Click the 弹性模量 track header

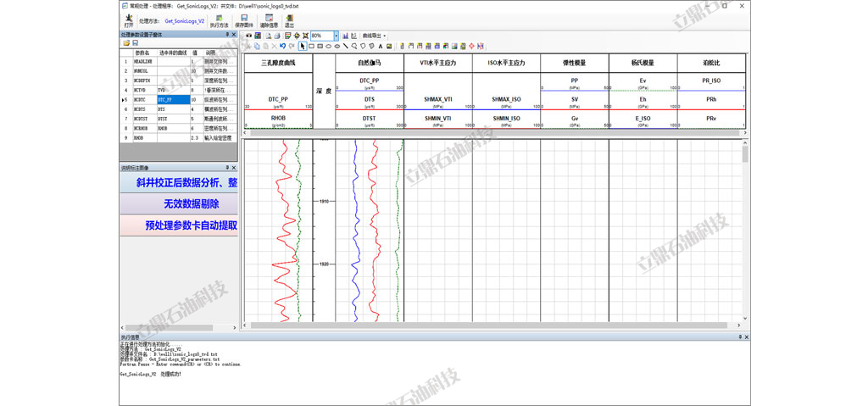(575, 63)
